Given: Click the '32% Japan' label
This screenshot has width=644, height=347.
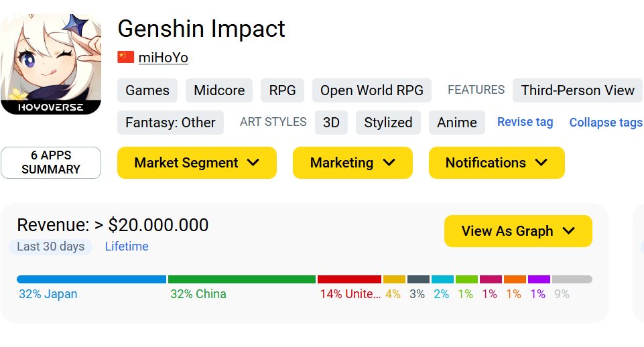Looking at the screenshot, I should [x=48, y=294].
